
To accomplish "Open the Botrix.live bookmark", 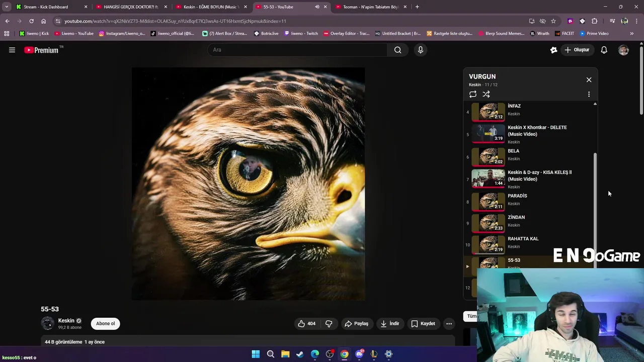I will point(266,34).
